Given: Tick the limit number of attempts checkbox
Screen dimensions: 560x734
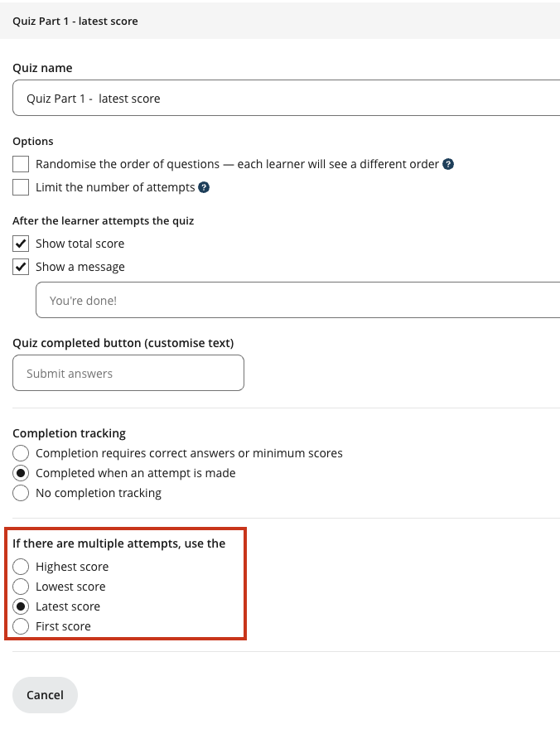Looking at the screenshot, I should coord(21,187).
